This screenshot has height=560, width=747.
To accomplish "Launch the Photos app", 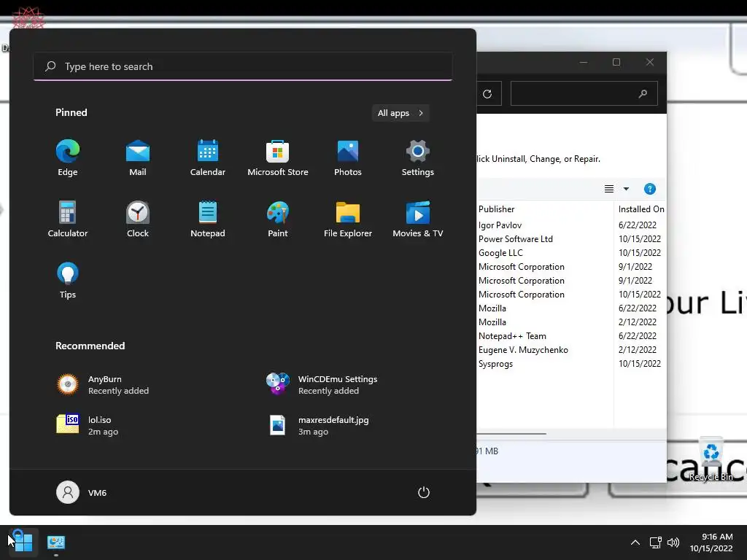I will [x=348, y=158].
